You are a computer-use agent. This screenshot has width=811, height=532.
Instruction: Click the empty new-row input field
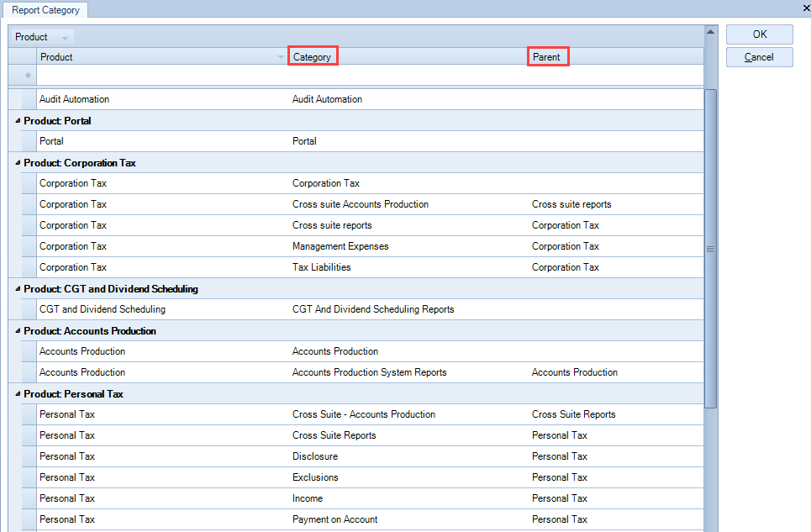tap(370, 76)
